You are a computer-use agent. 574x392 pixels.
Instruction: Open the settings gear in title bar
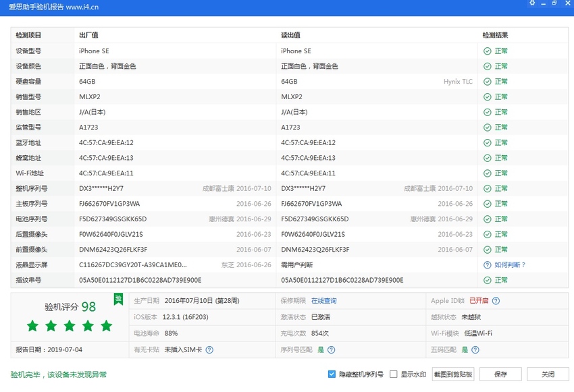click(x=532, y=3)
